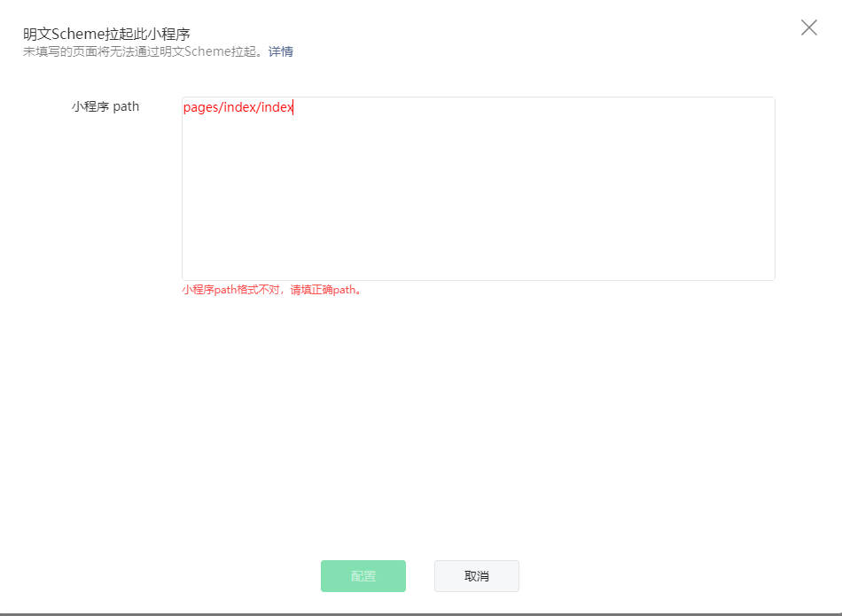Cancel with the 取消 button
The width and height of the screenshot is (842, 616).
(x=476, y=576)
